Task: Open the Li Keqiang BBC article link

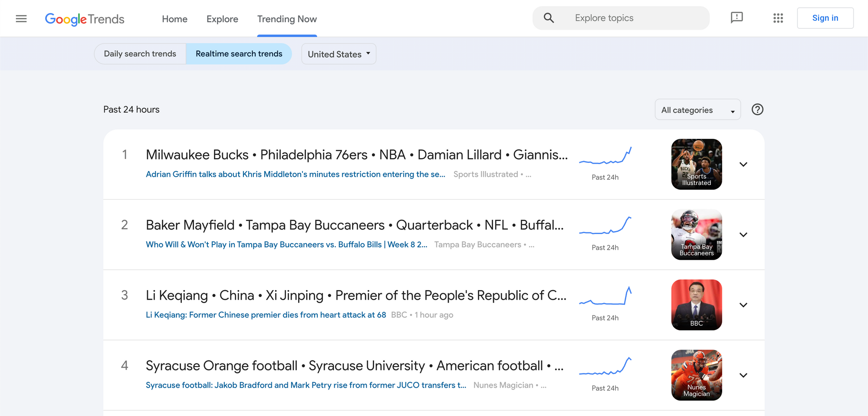Action: coord(266,315)
